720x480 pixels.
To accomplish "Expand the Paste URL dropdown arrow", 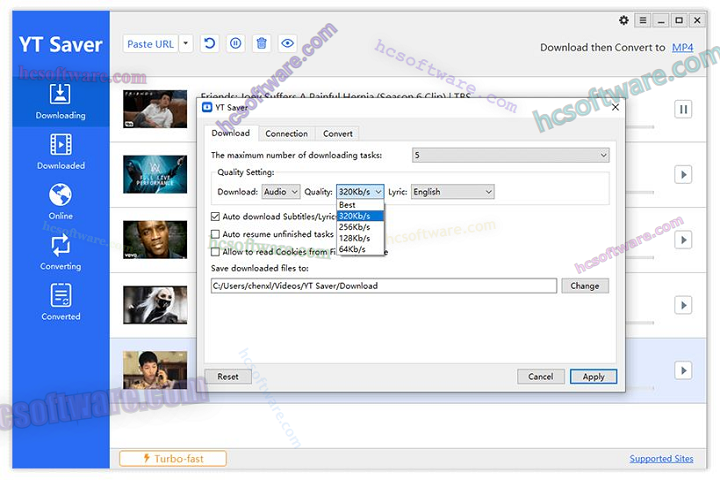I will pyautogui.click(x=186, y=44).
